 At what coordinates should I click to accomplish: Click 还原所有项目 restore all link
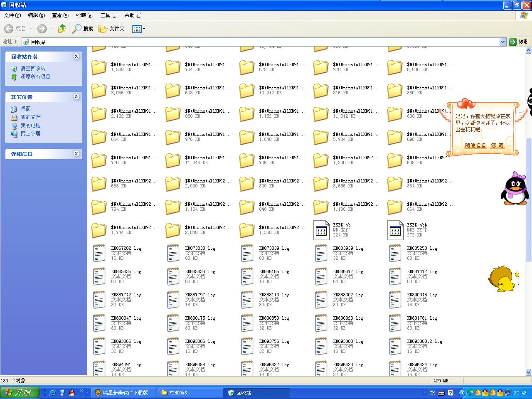[35, 77]
